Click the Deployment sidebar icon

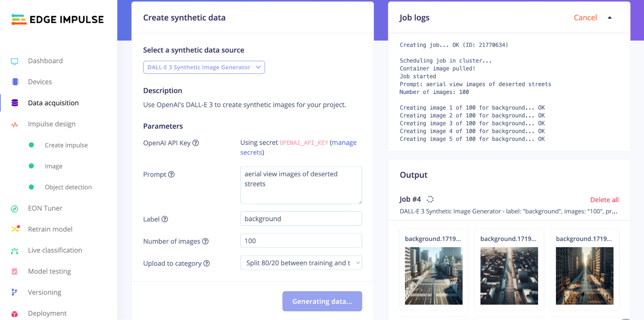(x=14, y=313)
